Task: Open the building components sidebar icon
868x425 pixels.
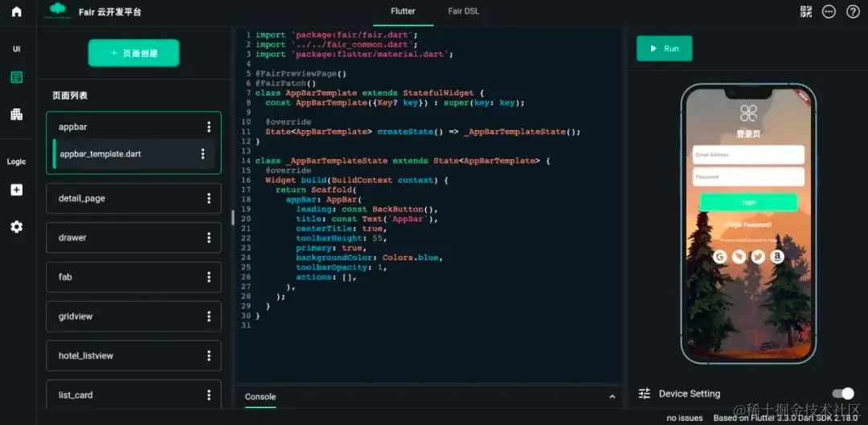Action: tap(17, 115)
